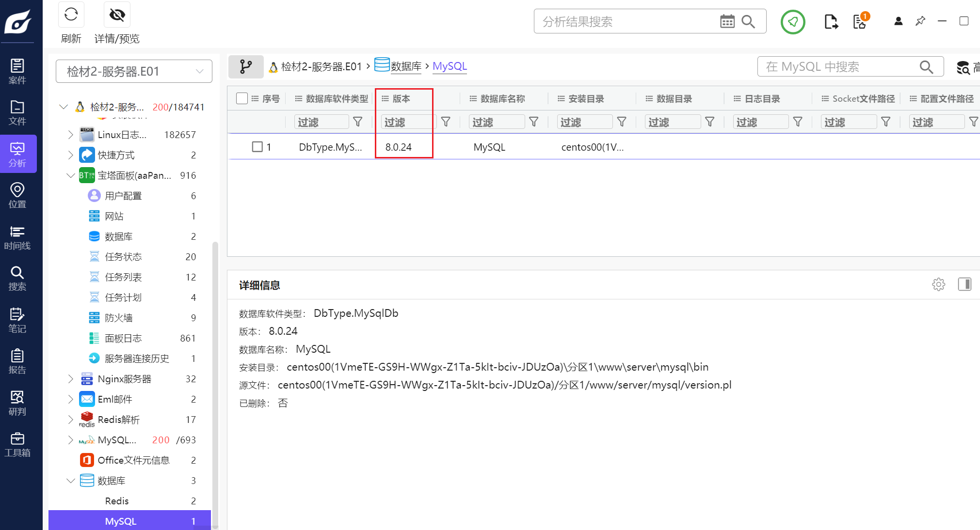Toggle the details/preview eye icon
This screenshot has height=530, width=980.
(x=117, y=15)
